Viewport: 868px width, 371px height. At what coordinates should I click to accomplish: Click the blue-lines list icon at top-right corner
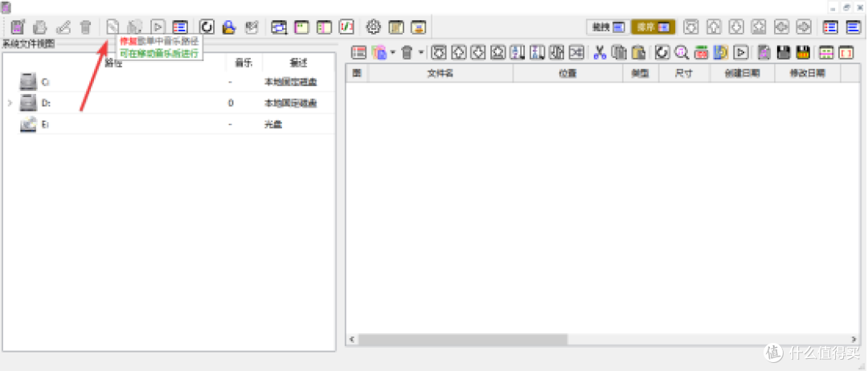(853, 26)
